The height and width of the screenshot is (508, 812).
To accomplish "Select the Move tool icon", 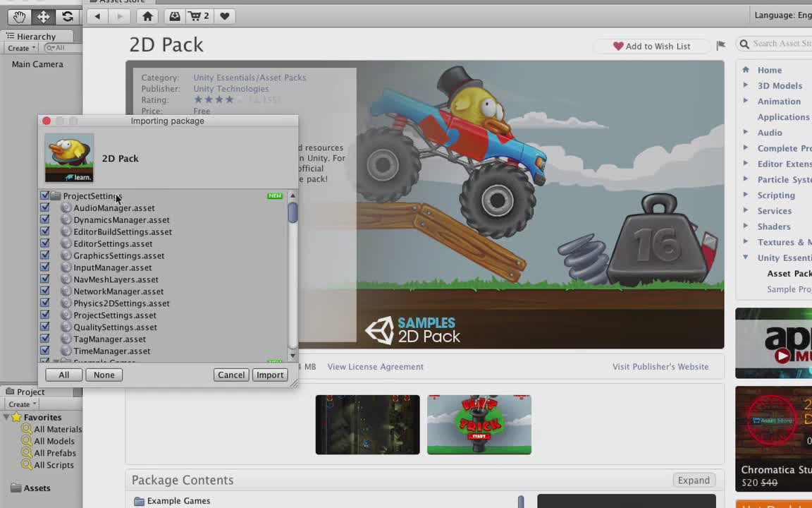I will tap(44, 17).
